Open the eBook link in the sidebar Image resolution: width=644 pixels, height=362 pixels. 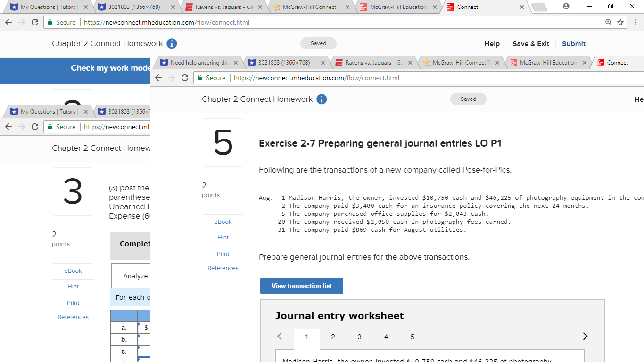[x=223, y=222]
